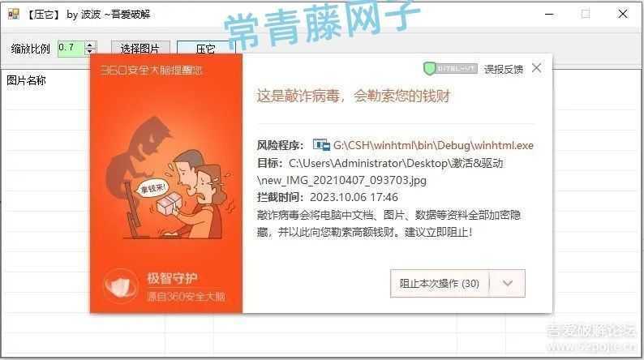Click the green shield icon in alert
The image size is (644, 360).
[429, 69]
